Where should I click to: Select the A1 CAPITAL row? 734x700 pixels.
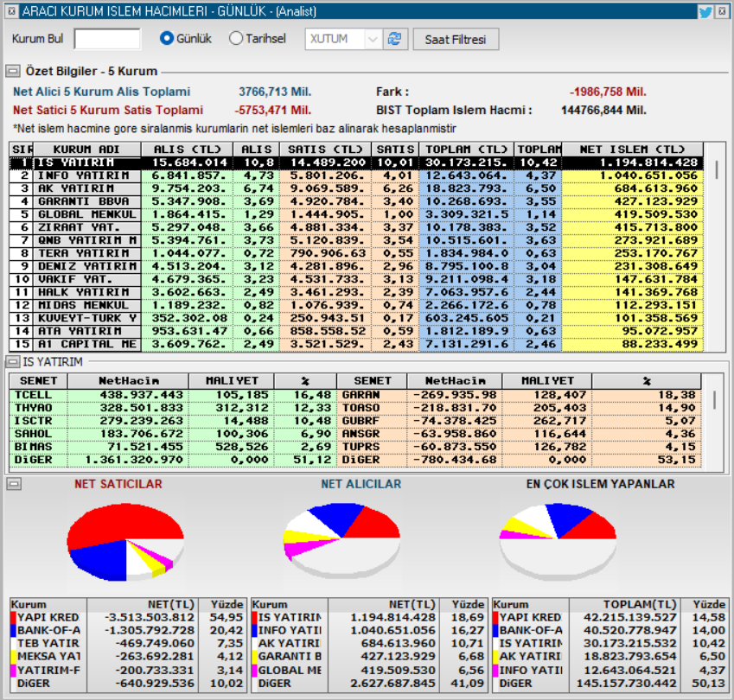[x=356, y=344]
